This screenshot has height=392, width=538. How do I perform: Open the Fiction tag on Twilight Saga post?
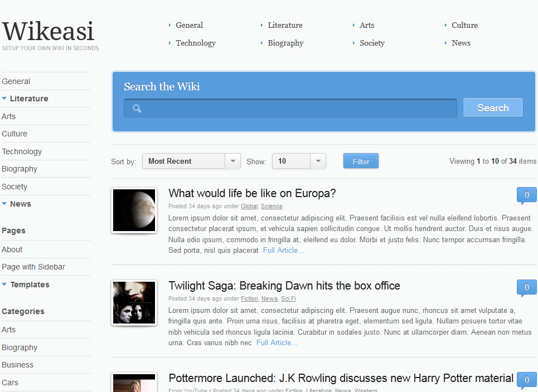tap(249, 299)
